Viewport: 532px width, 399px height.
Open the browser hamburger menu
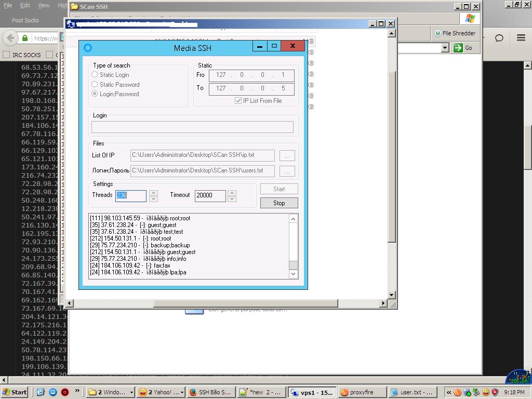pyautogui.click(x=521, y=37)
